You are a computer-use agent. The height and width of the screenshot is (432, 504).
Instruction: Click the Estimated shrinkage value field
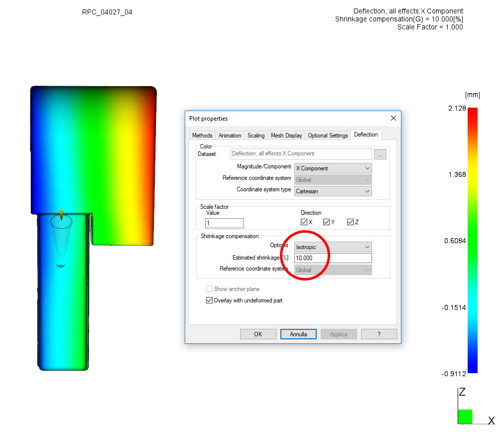(332, 258)
